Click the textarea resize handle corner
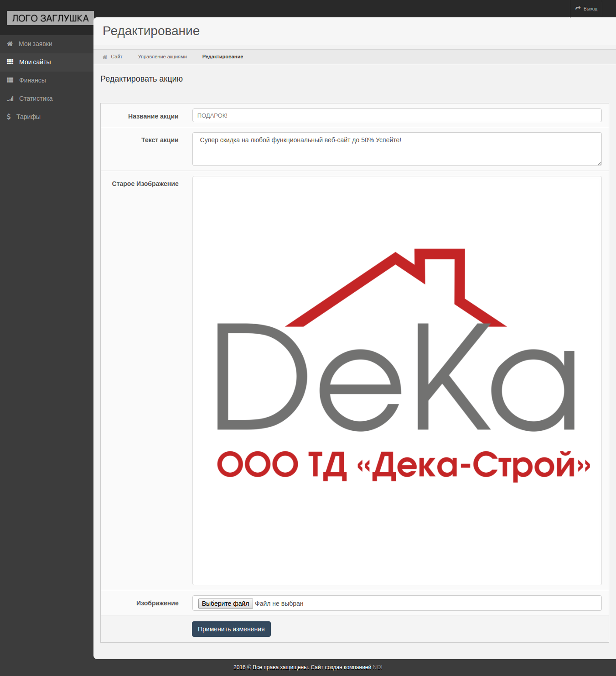This screenshot has height=676, width=616. [599, 163]
